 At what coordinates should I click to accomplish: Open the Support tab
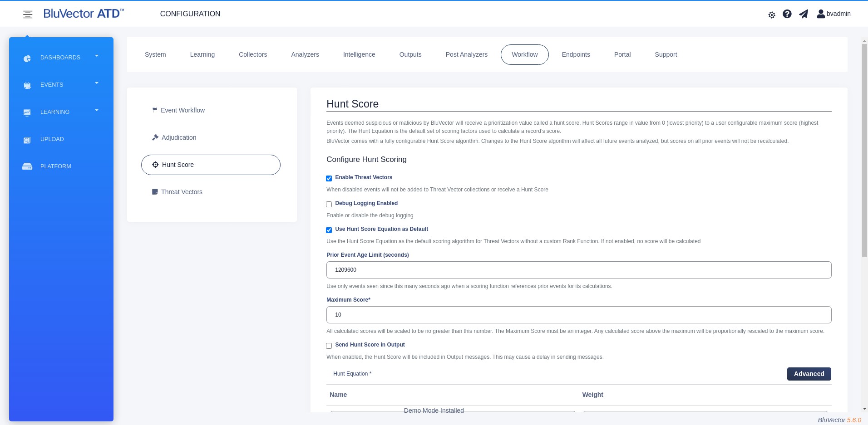pos(666,54)
